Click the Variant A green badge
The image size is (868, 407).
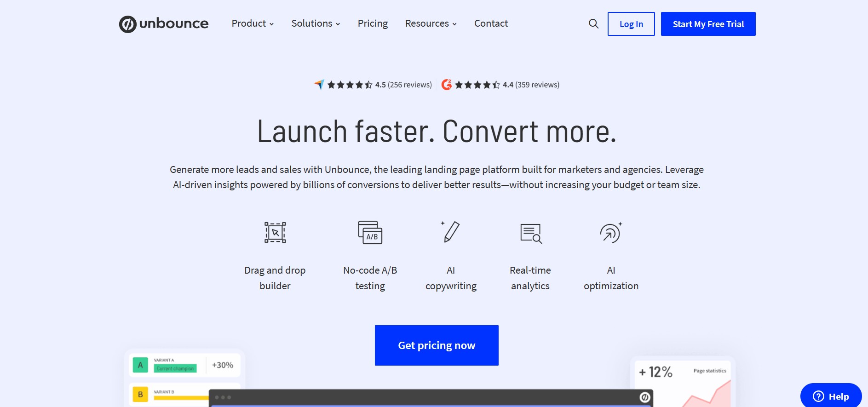[140, 365]
